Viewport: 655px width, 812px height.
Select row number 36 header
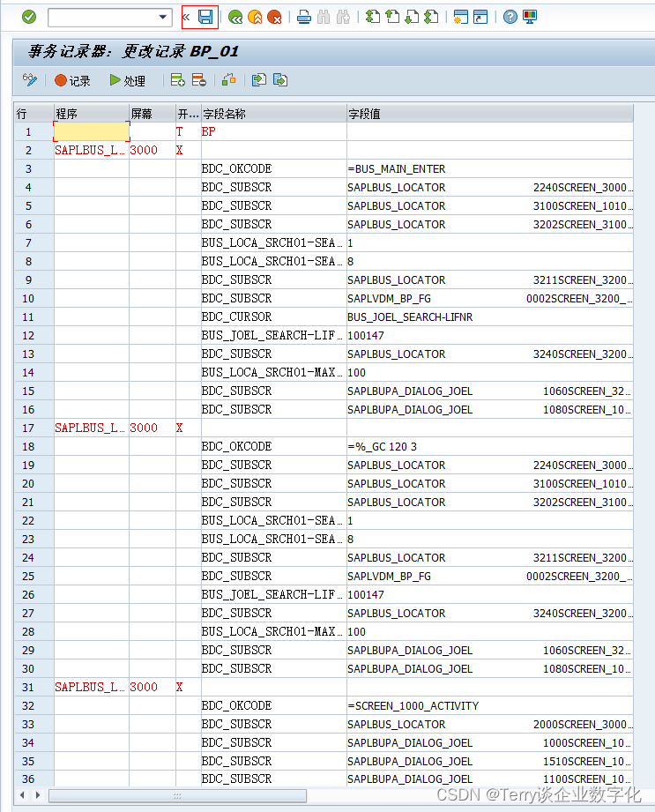pos(34,778)
